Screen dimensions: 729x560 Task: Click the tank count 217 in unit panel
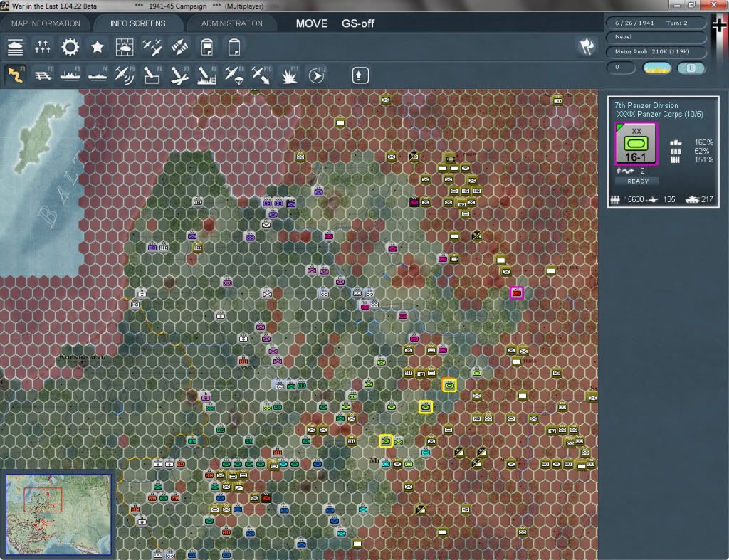pos(707,199)
